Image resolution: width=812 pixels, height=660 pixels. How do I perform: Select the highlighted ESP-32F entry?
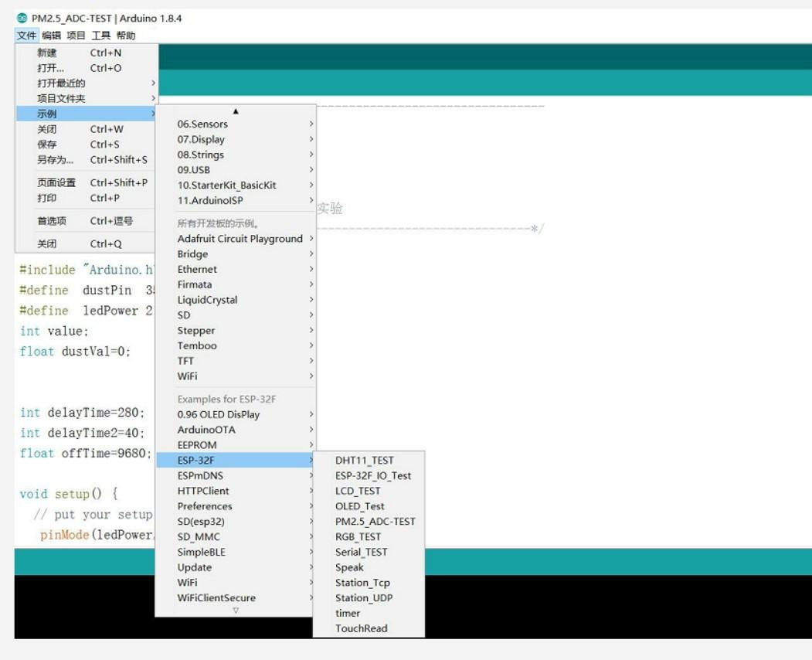click(x=236, y=460)
